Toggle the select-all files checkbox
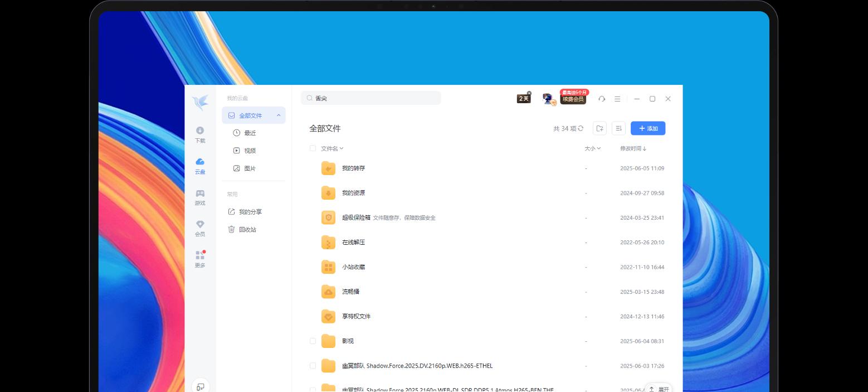Image resolution: width=868 pixels, height=392 pixels. (313, 148)
